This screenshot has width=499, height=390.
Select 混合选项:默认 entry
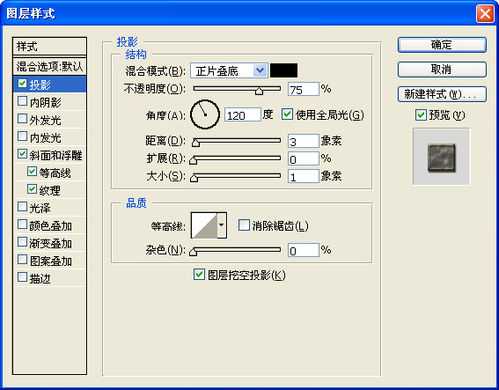50,66
